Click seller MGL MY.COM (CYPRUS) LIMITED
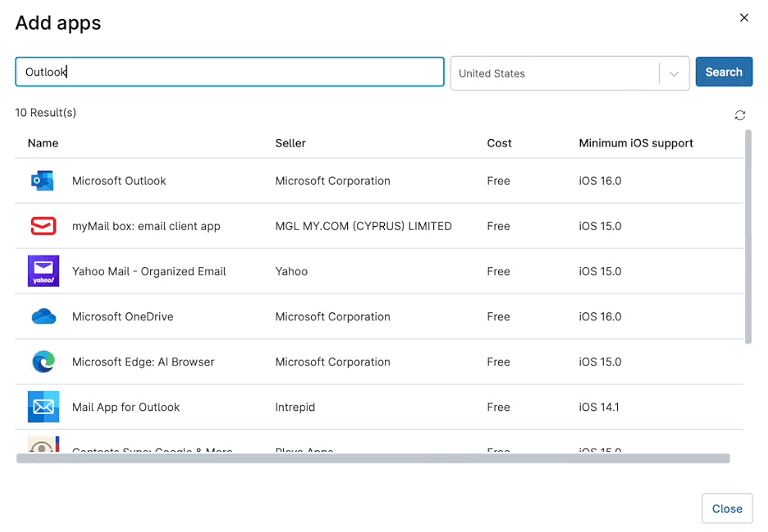768x532 pixels. coord(363,226)
